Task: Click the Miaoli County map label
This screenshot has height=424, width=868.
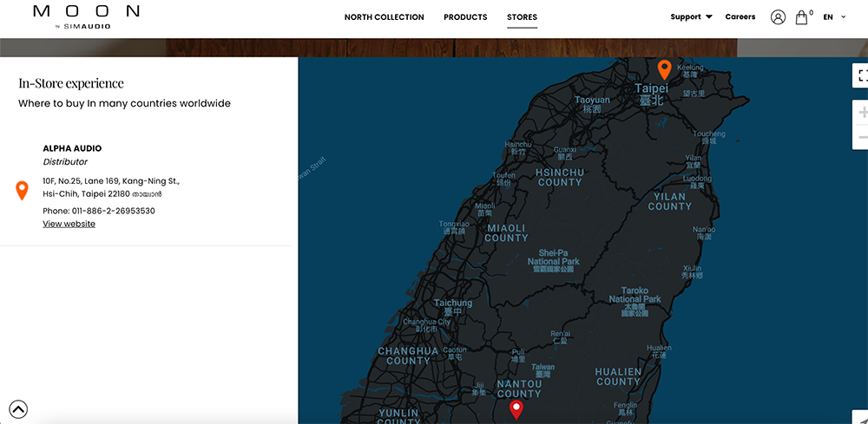Action: pyautogui.click(x=506, y=232)
